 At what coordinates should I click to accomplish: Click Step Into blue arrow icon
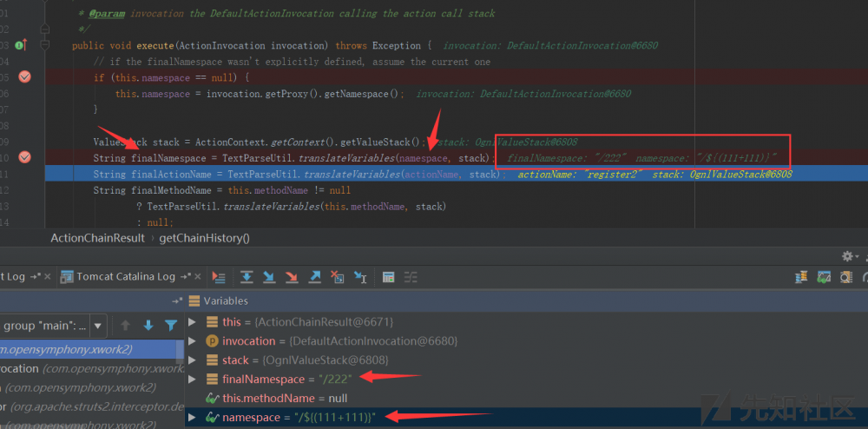269,277
